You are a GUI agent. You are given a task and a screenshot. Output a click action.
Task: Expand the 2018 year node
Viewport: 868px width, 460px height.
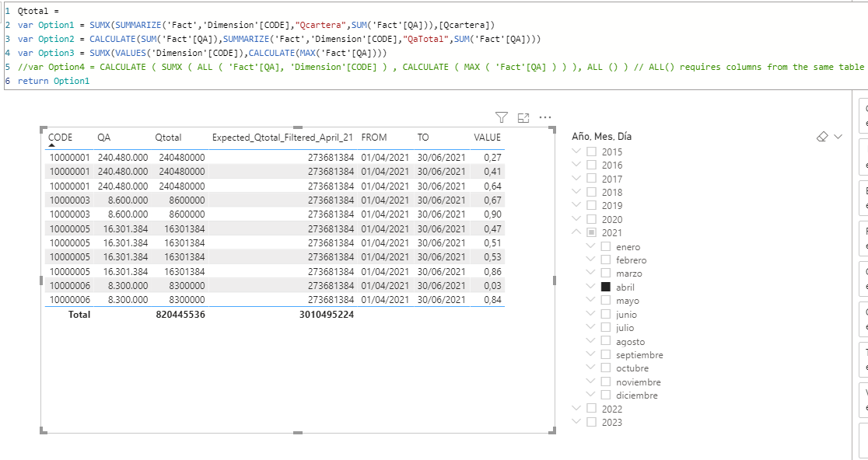tap(577, 192)
